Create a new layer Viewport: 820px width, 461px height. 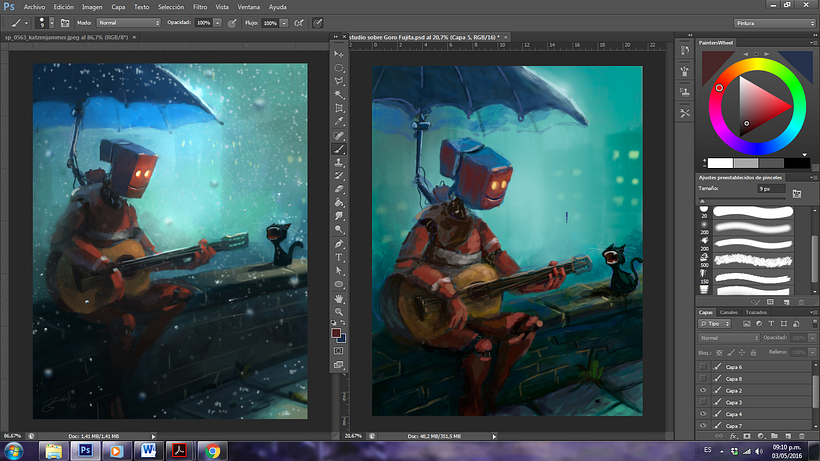point(788,436)
